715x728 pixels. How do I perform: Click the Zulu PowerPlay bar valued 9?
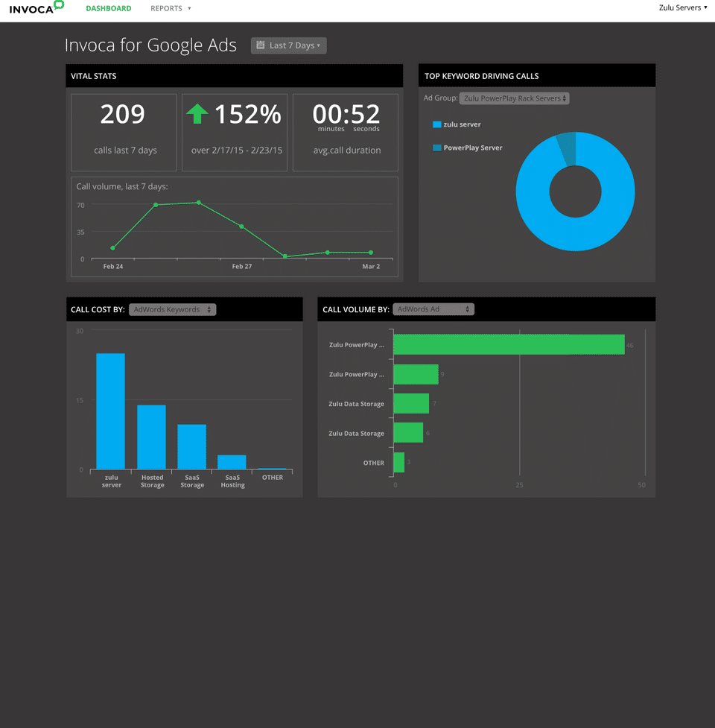tap(416, 374)
